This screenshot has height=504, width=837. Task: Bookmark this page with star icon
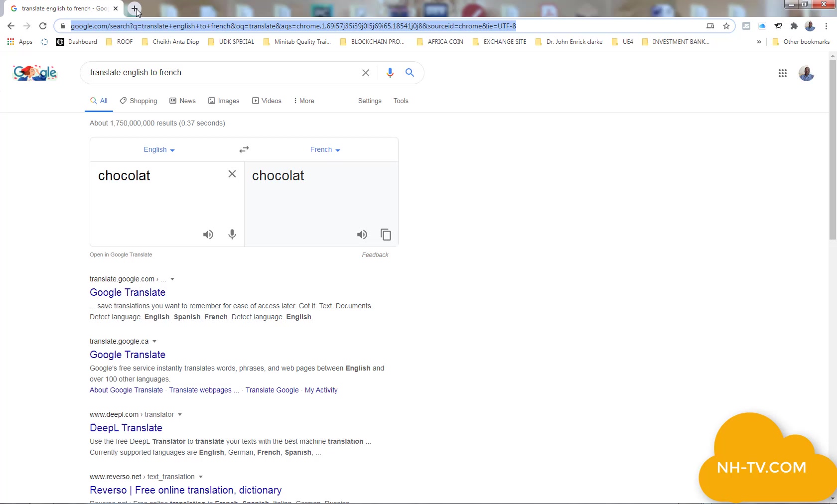click(x=726, y=26)
